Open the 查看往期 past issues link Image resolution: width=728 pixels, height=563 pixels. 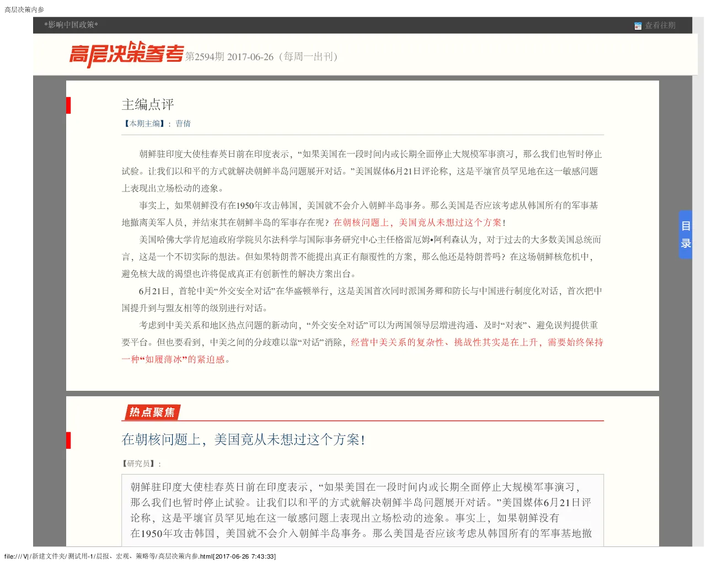tap(660, 25)
